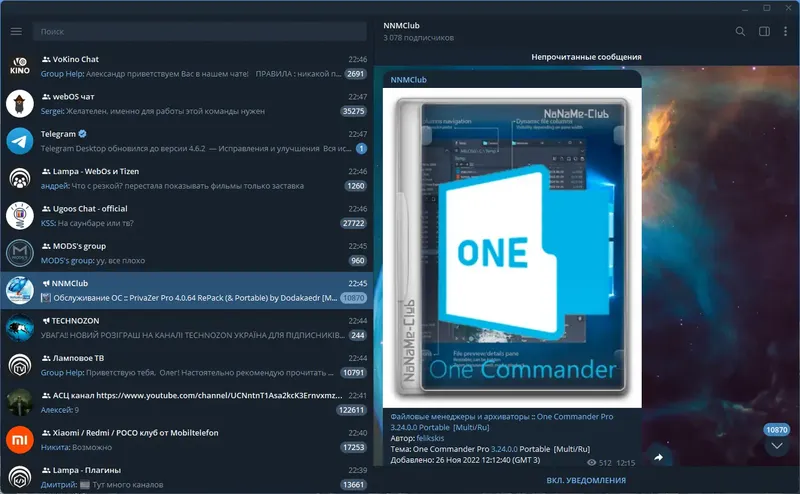800x494 pixels.
Task: Click the eye views icon on the post
Action: pos(591,462)
